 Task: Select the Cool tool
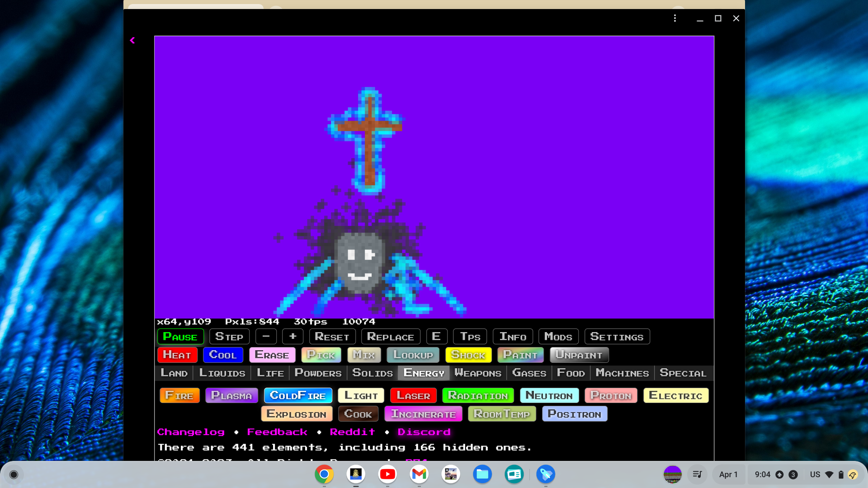pyautogui.click(x=223, y=355)
